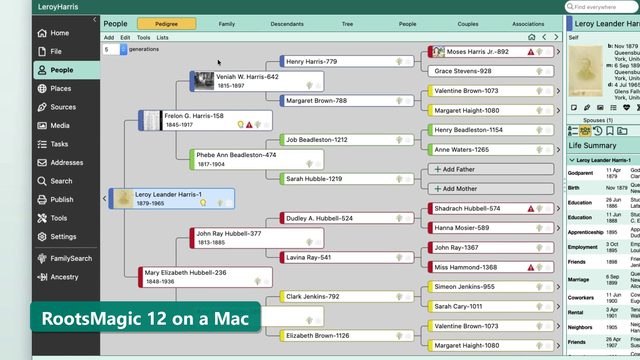
Task: Open the Add menu
Action: pos(109,38)
